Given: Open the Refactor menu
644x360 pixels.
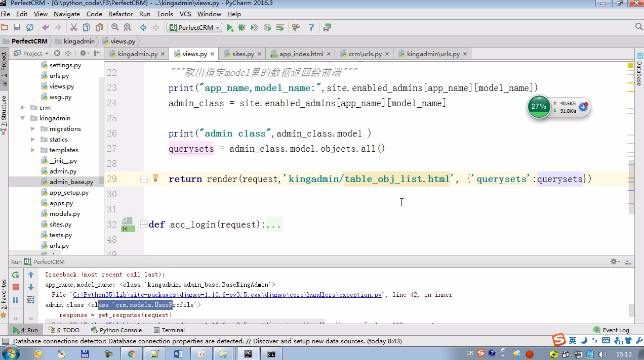Looking at the screenshot, I should [120, 14].
